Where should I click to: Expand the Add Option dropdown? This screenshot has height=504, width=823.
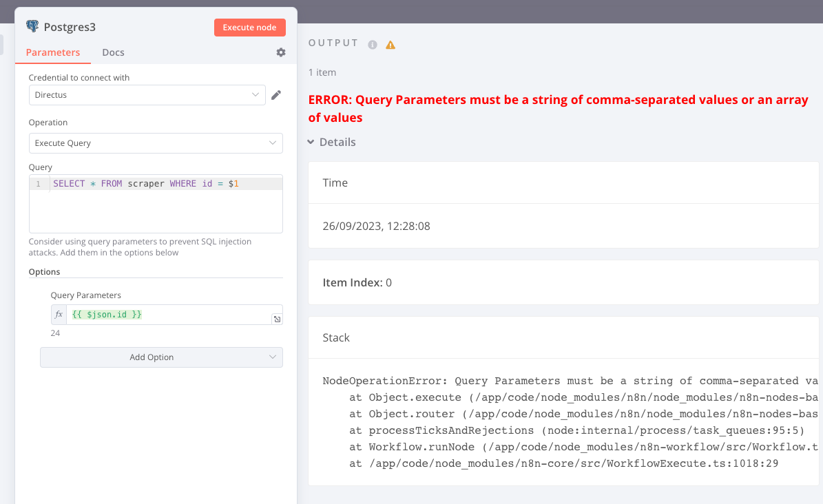point(161,357)
